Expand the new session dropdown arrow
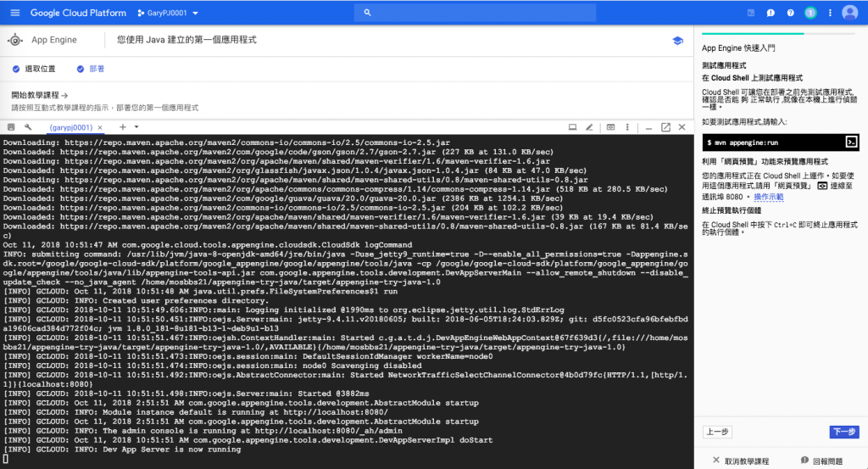 coord(136,127)
